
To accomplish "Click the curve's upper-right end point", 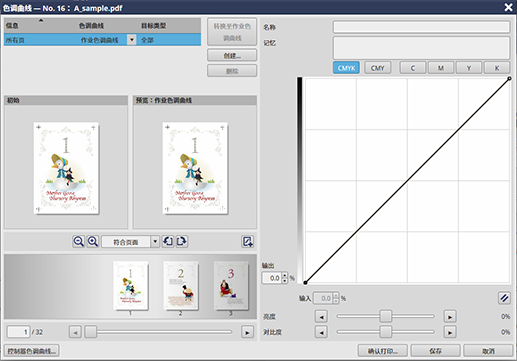I will click(509, 78).
